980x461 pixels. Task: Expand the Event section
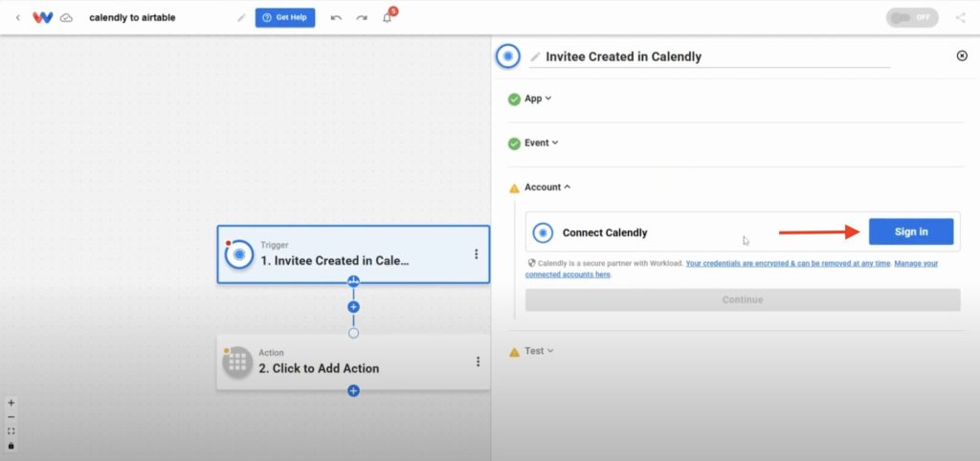[x=542, y=143]
